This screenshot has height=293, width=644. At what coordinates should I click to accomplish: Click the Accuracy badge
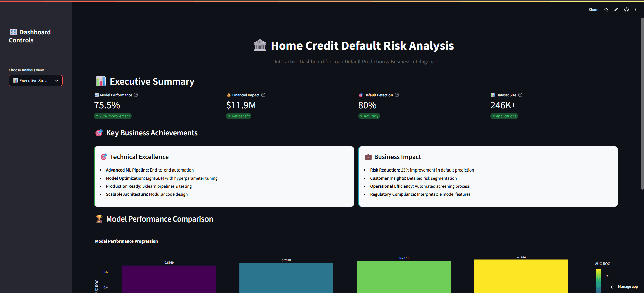click(x=369, y=116)
